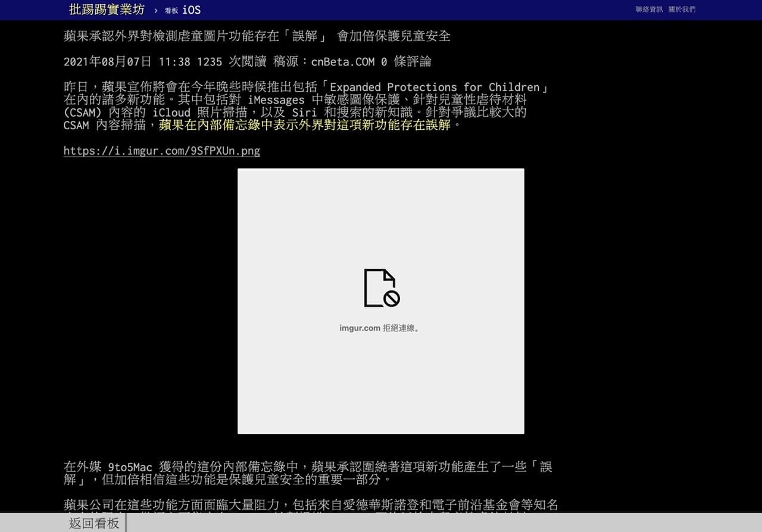Open the imgur 9SfPXUn.png image link

click(162, 151)
